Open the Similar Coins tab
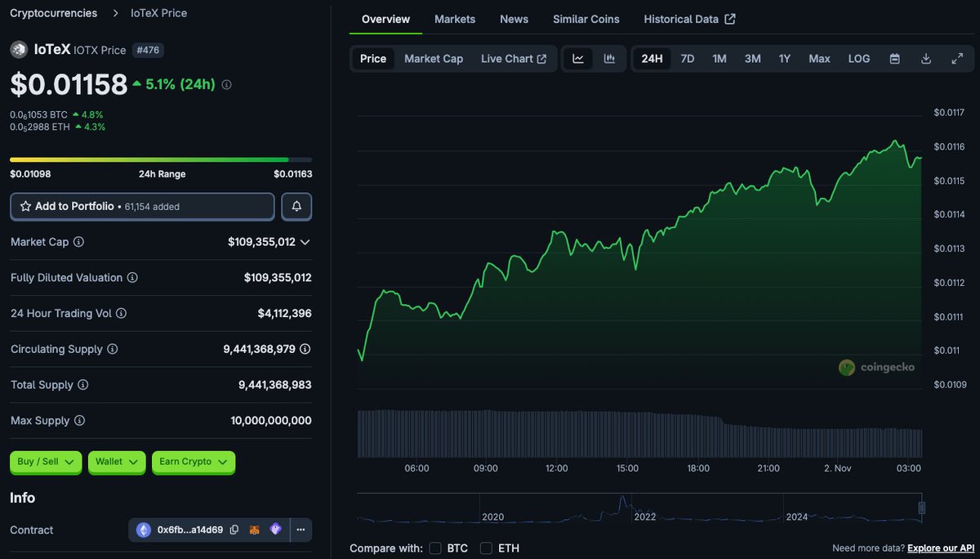 tap(586, 19)
